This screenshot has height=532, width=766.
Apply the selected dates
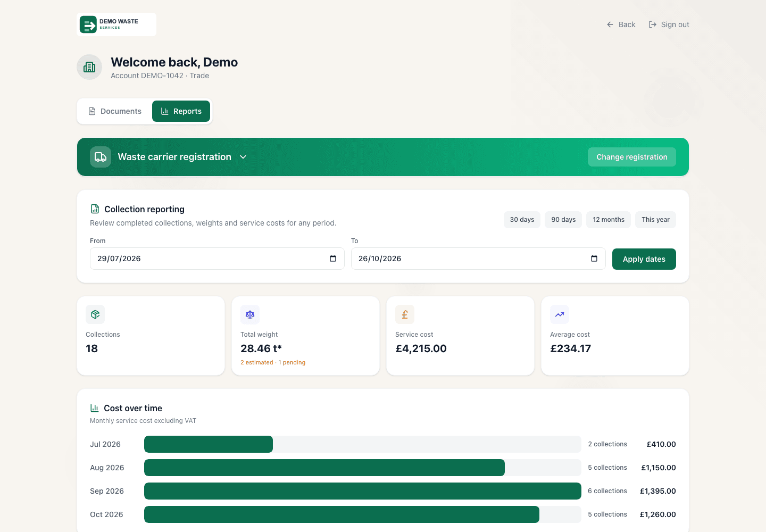tap(644, 259)
